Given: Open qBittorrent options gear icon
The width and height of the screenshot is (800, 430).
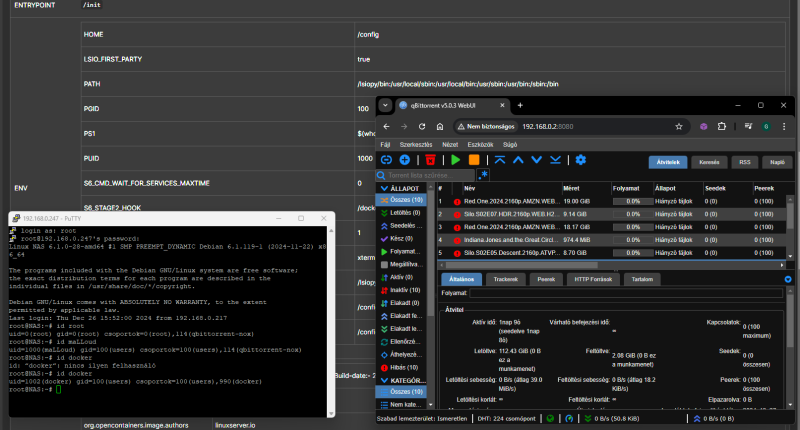Looking at the screenshot, I should point(581,160).
